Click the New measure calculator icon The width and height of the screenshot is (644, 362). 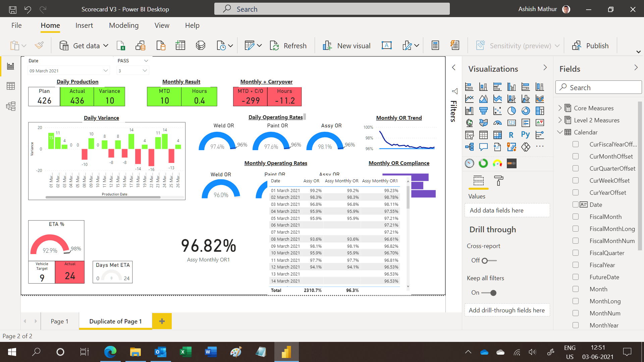coord(435,46)
